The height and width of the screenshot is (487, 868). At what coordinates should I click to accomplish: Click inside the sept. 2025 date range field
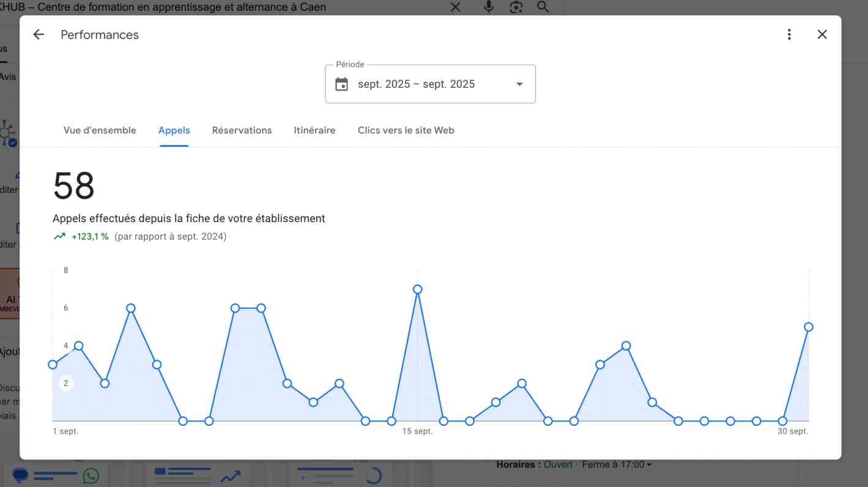click(x=417, y=84)
